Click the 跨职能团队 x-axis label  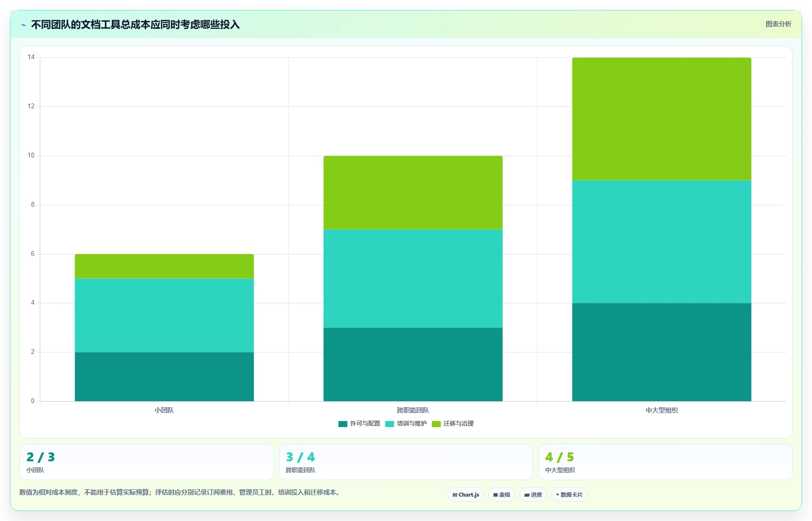tap(413, 410)
